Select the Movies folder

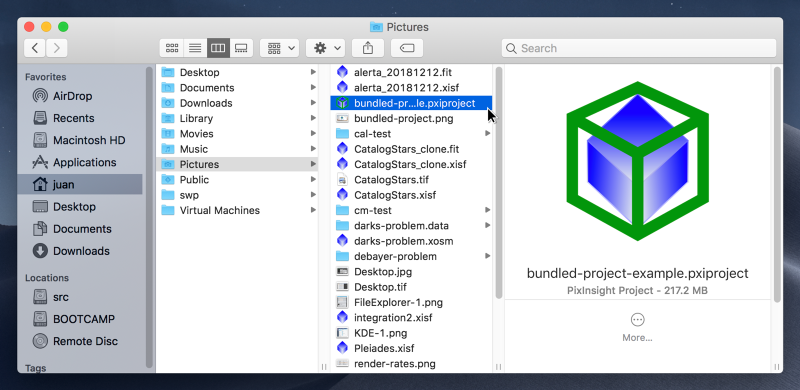(237, 134)
